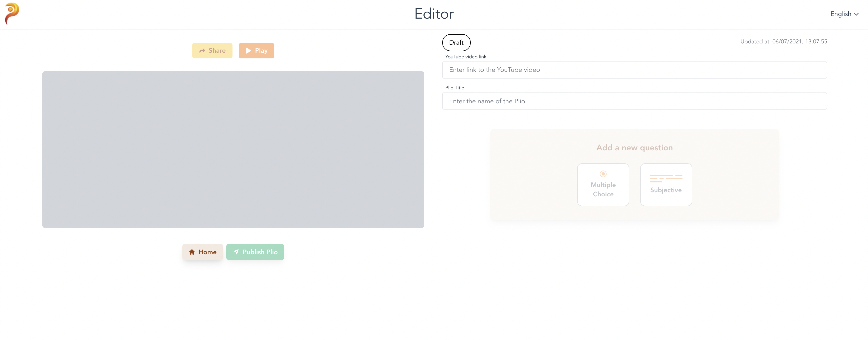868x340 pixels.
Task: Expand the language chevron arrow
Action: click(856, 14)
